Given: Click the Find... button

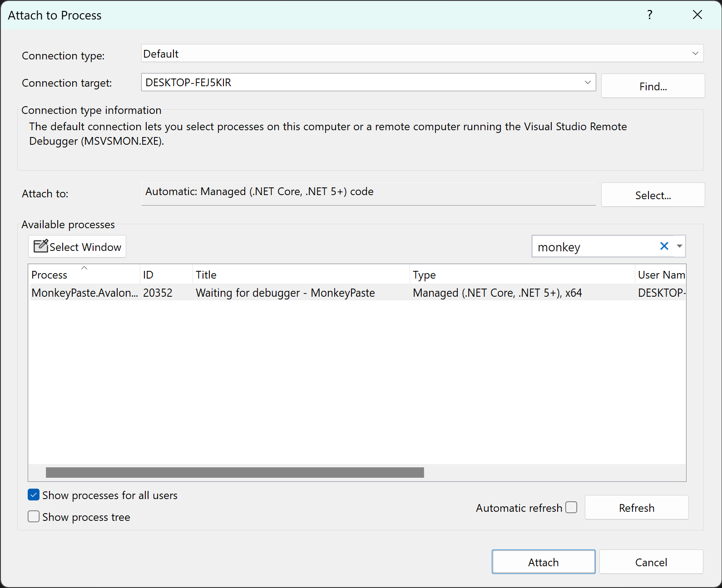Looking at the screenshot, I should [653, 86].
